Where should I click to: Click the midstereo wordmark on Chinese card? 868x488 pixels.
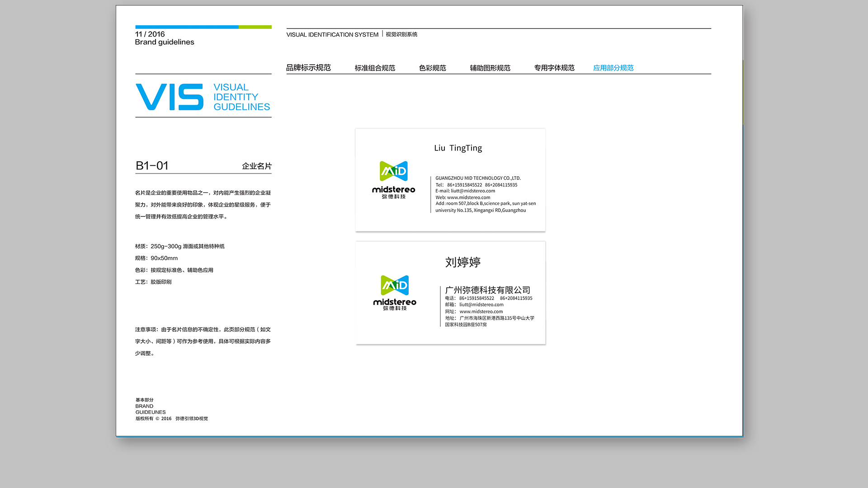coord(395,302)
